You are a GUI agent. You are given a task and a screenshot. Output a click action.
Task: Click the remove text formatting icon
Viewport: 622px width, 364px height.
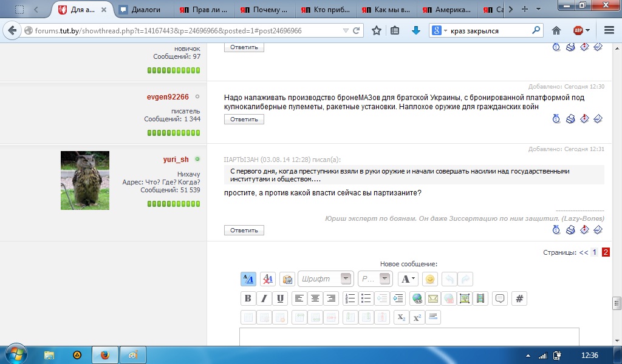coord(267,279)
